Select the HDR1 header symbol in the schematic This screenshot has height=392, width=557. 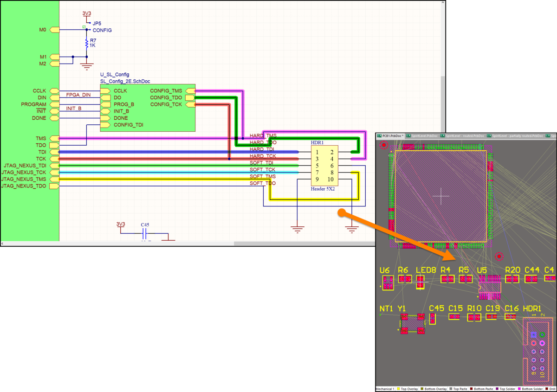(x=324, y=166)
